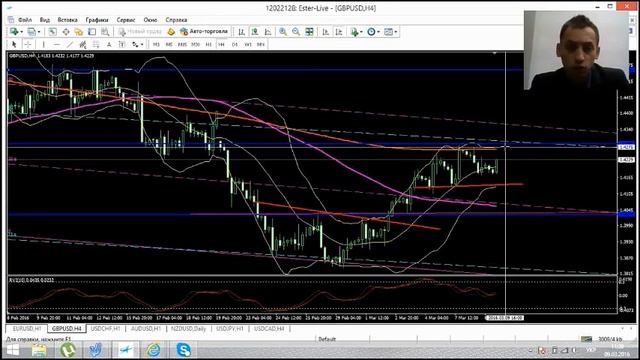Open the Strategy Tester icon

pyautogui.click(x=105, y=32)
